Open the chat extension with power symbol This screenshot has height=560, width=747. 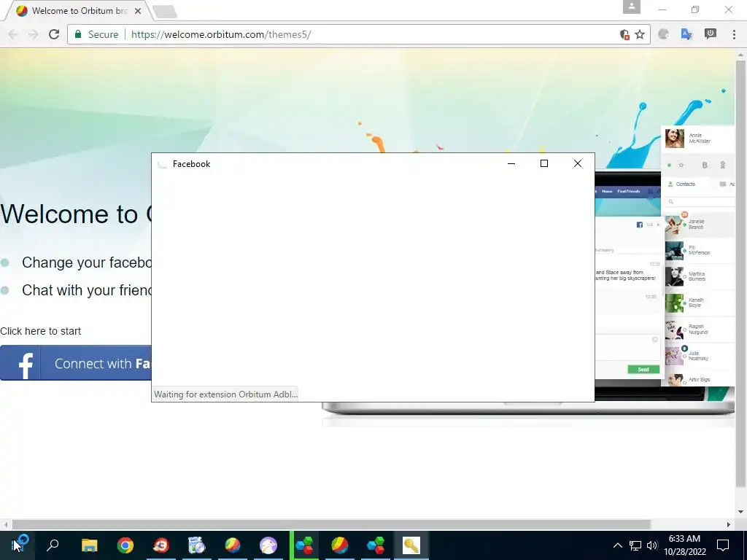pos(711,34)
